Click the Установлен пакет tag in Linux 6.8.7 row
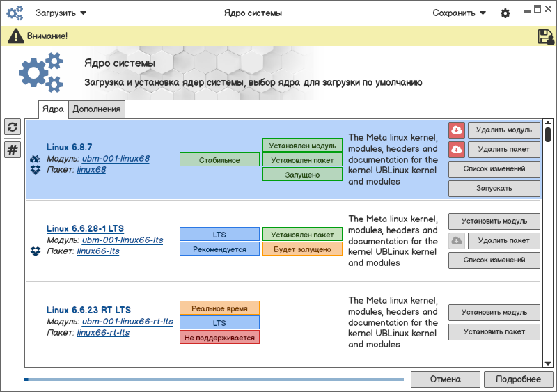The width and height of the screenshot is (557, 392). 302,160
